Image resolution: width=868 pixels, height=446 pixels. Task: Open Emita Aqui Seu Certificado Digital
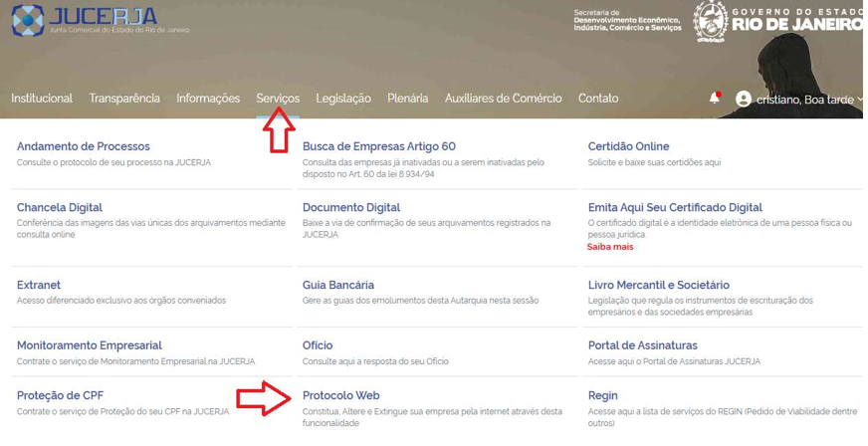[675, 207]
